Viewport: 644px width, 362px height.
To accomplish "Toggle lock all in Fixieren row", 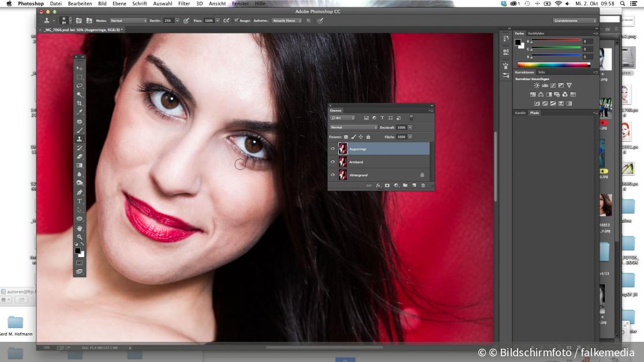I will 368,137.
